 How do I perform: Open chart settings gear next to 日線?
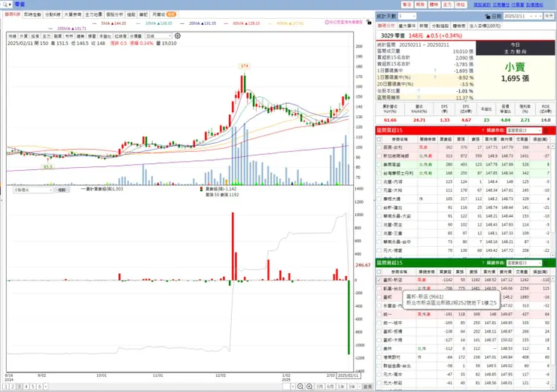(x=178, y=36)
